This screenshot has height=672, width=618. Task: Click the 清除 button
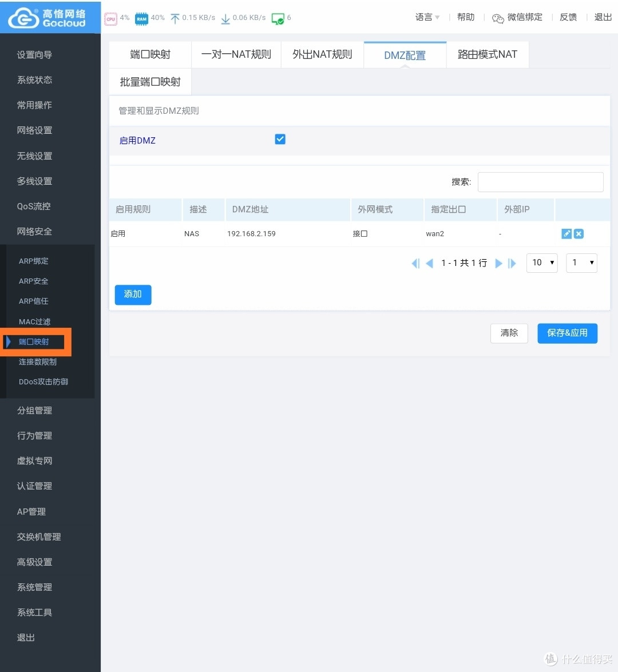pos(509,333)
